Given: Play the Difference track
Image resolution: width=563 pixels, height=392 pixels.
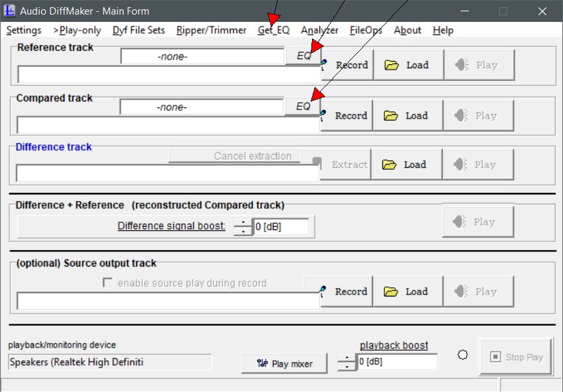Looking at the screenshot, I should (478, 164).
